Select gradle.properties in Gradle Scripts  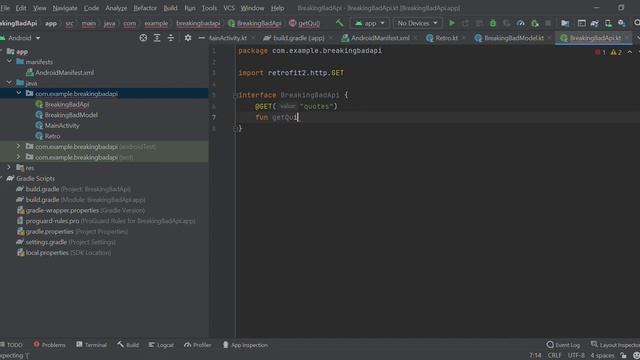[x=50, y=231]
